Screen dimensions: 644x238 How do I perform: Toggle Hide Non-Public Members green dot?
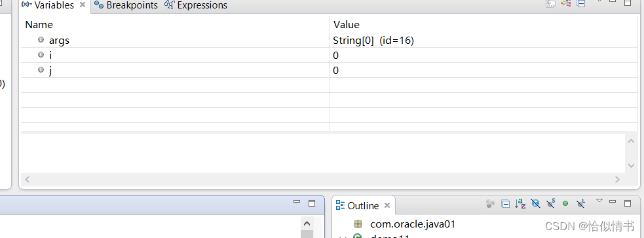(x=565, y=203)
